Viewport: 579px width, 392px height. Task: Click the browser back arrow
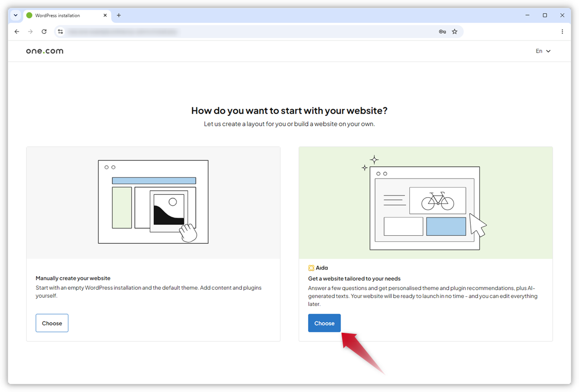coord(17,32)
